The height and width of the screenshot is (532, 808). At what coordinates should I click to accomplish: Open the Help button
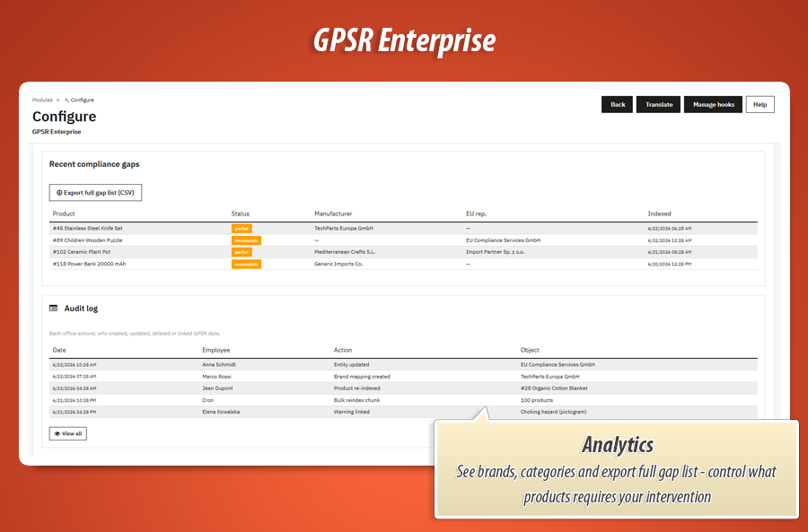[760, 105]
